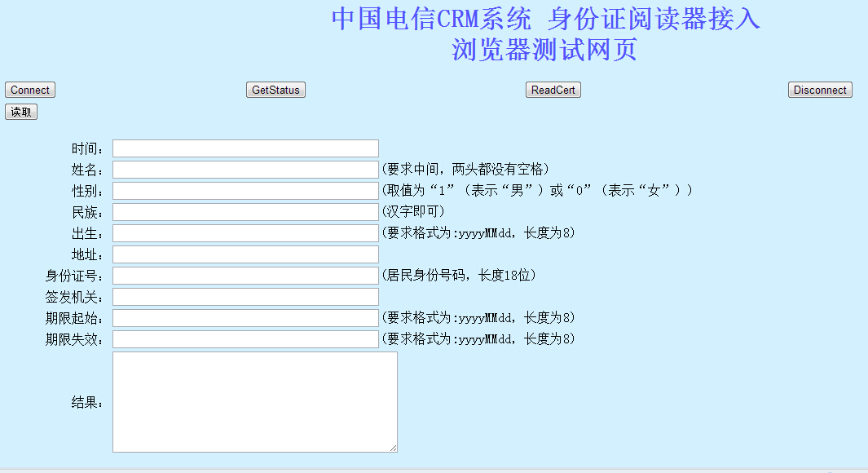Focus the 民族 input field
This screenshot has height=473, width=868.
coord(246,212)
